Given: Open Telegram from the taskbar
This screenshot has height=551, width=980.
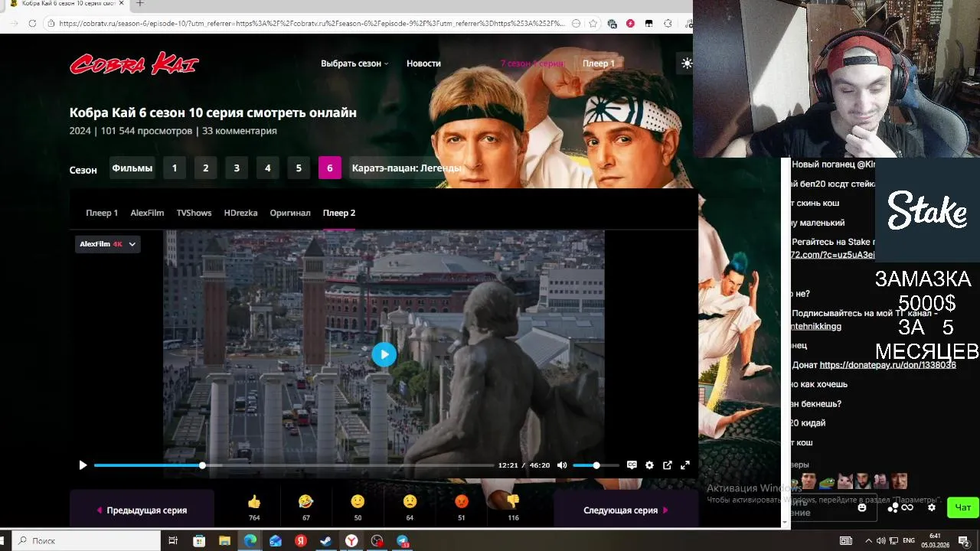Looking at the screenshot, I should coord(403,541).
